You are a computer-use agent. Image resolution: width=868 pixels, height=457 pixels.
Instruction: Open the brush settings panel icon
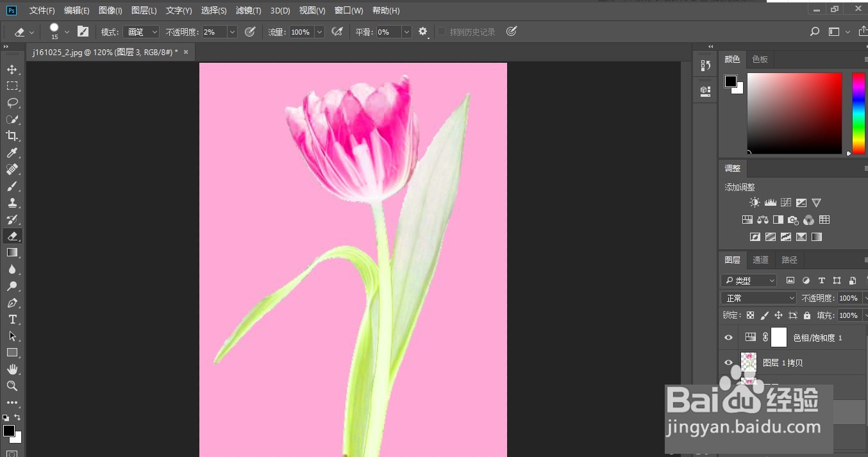point(83,31)
